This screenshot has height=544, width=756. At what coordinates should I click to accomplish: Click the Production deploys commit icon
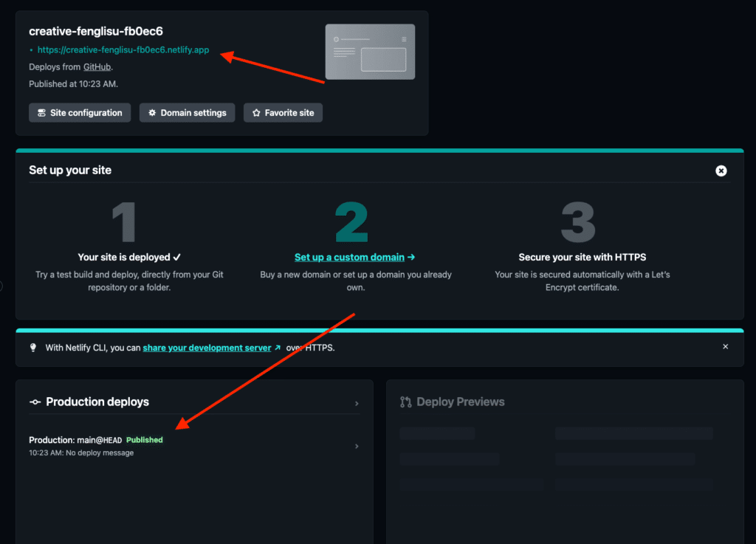tap(35, 402)
